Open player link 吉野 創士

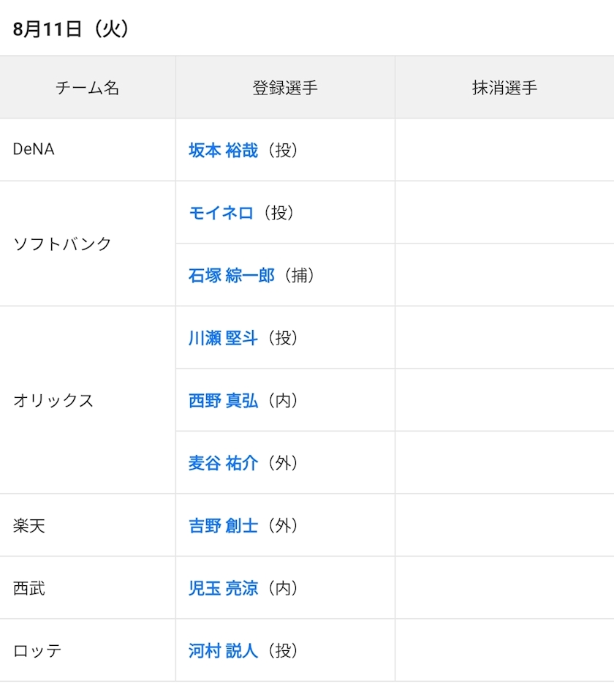[223, 525]
